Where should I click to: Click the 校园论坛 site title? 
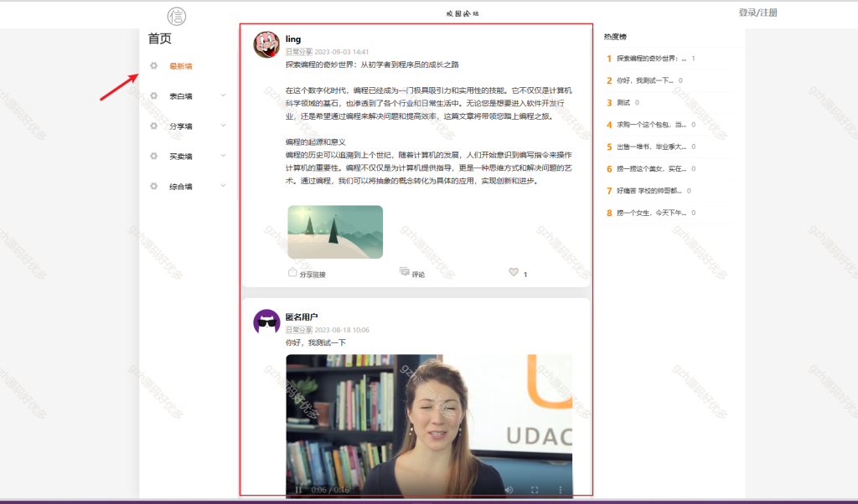463,13
